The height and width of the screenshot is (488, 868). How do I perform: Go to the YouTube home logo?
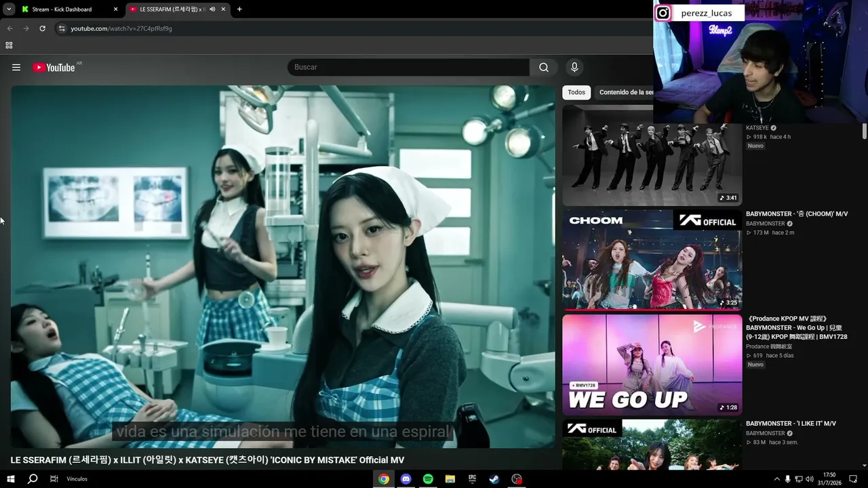coord(54,67)
